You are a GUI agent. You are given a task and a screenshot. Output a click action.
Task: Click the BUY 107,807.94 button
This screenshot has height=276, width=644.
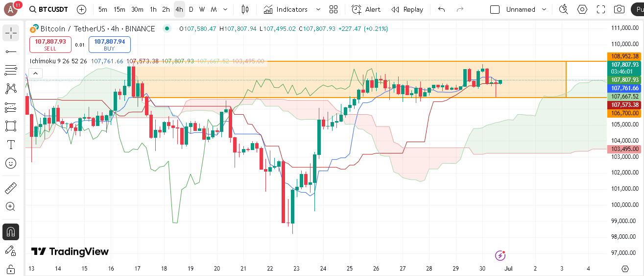(110, 45)
